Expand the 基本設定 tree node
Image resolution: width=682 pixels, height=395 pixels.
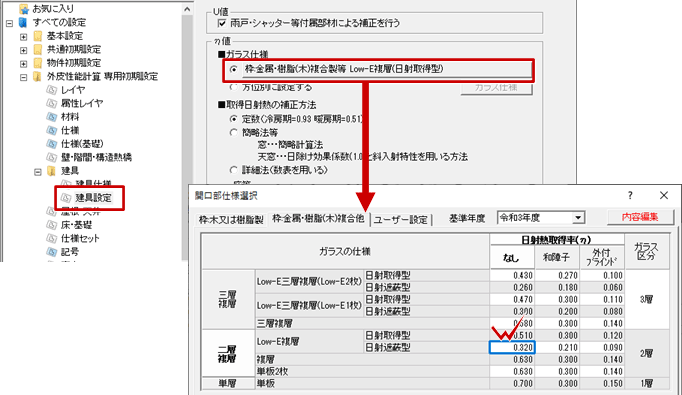point(23,37)
